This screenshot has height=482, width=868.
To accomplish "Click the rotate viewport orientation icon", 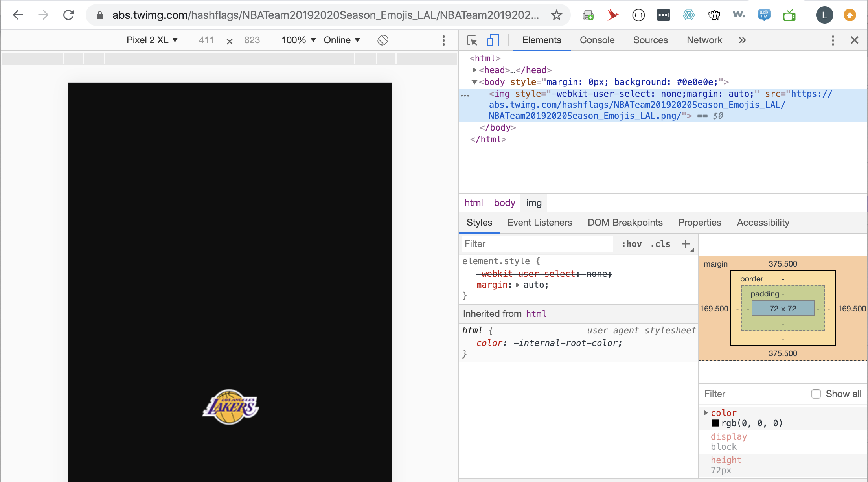I will coord(382,40).
